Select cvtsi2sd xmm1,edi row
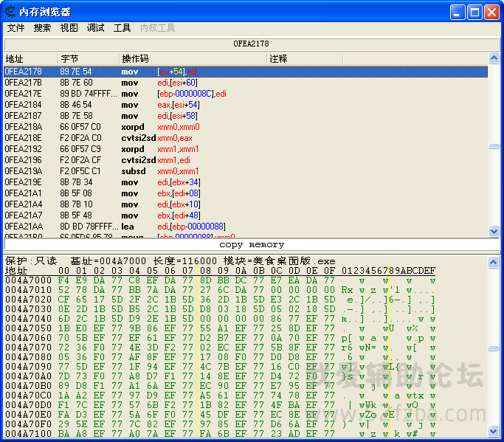 (246, 160)
